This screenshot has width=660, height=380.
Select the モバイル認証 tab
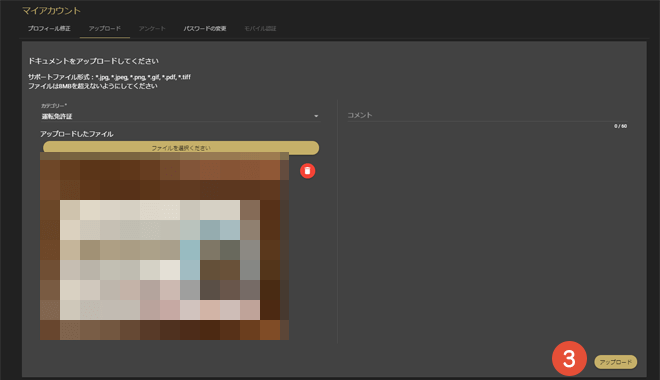coord(260,29)
